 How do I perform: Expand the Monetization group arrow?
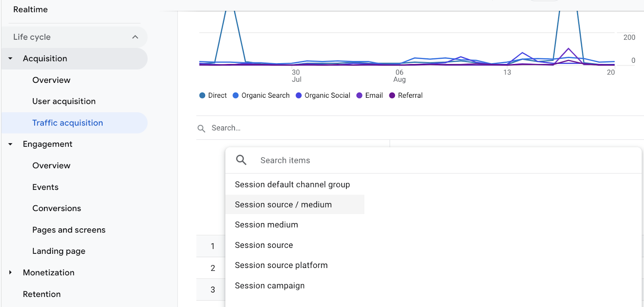coord(10,272)
